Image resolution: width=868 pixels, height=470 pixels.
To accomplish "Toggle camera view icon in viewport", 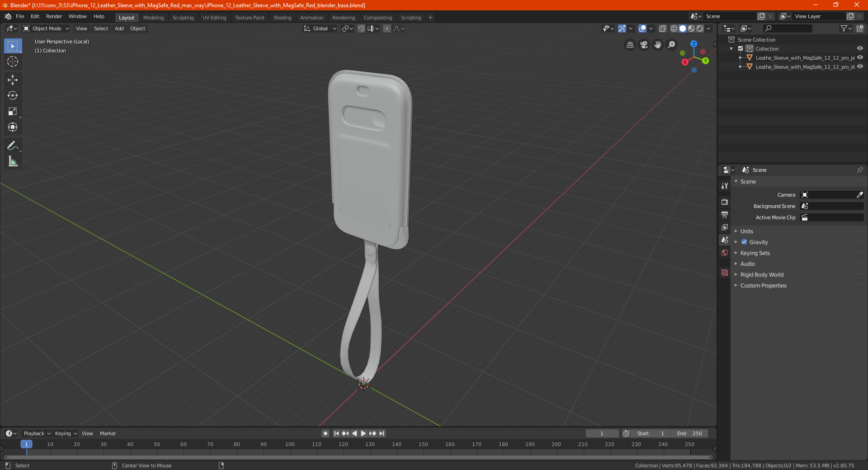I will point(644,45).
